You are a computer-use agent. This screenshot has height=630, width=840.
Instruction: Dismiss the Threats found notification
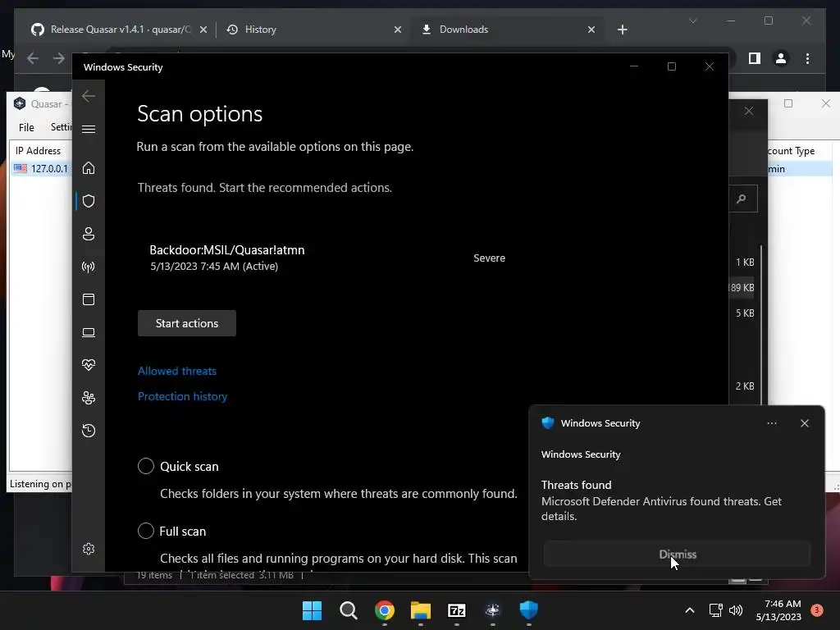[677, 554]
